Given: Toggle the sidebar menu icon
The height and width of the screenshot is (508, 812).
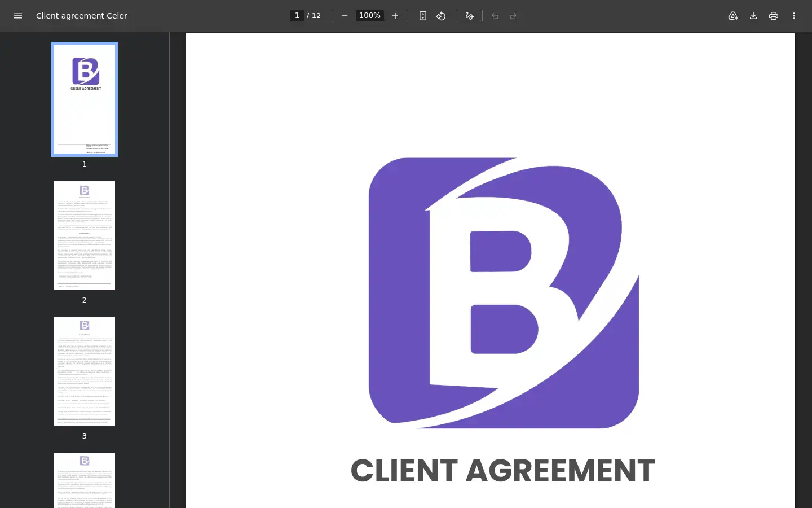Looking at the screenshot, I should coord(18,16).
